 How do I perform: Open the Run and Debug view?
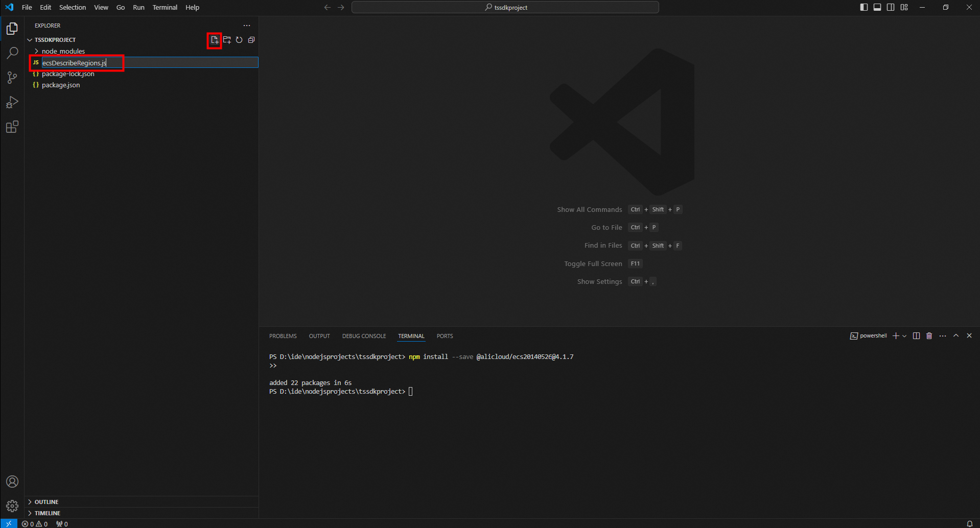tap(12, 102)
